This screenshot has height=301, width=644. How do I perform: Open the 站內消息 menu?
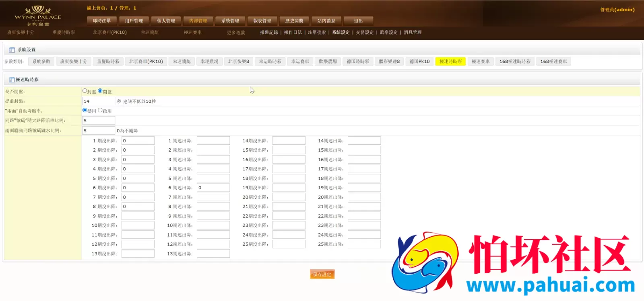click(326, 20)
